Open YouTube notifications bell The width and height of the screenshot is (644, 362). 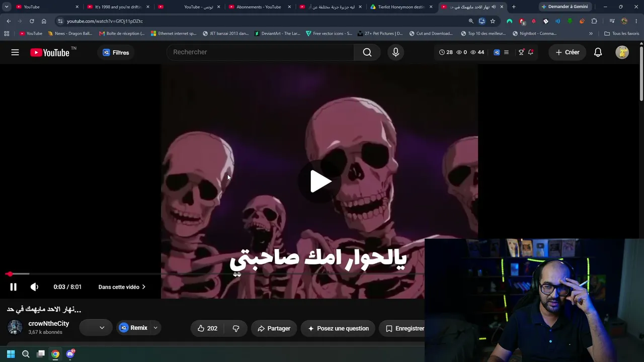coord(598,52)
